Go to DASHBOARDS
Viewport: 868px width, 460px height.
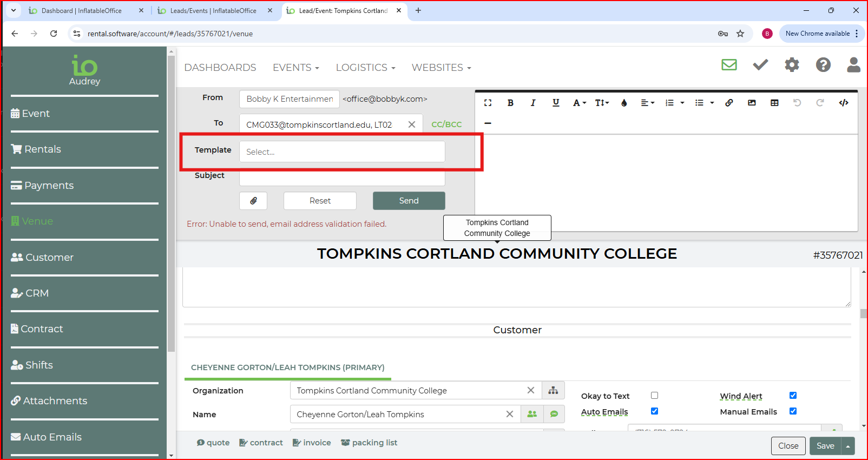(x=220, y=68)
